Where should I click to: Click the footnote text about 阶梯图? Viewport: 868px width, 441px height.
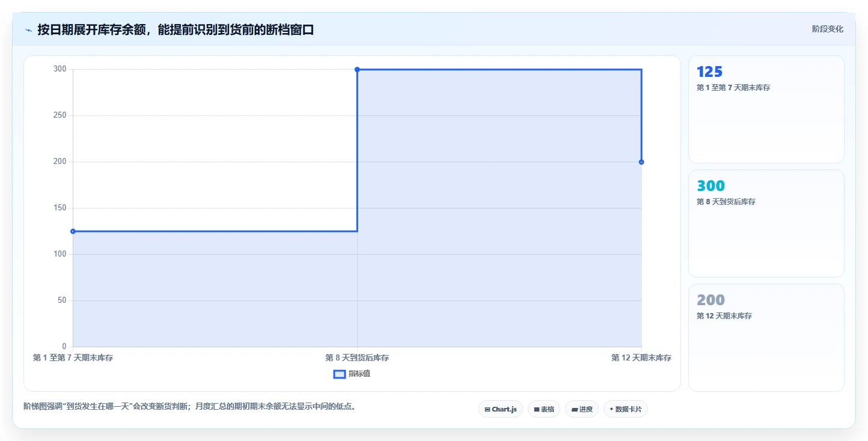point(191,406)
